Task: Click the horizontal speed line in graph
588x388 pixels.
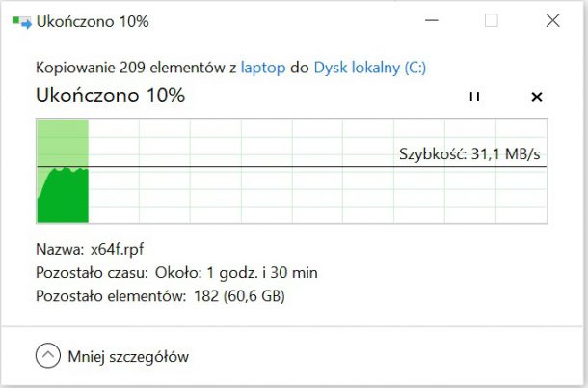Action: point(292,166)
